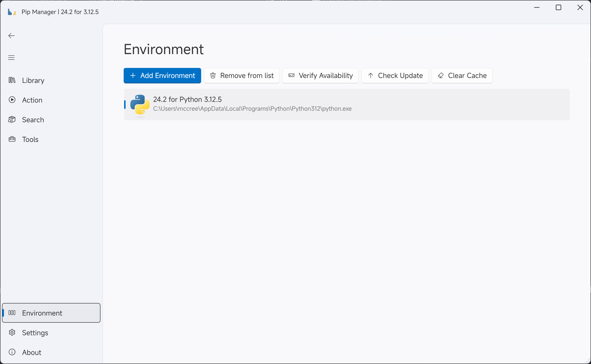The height and width of the screenshot is (364, 591).
Task: Open the Tools section
Action: click(x=30, y=139)
